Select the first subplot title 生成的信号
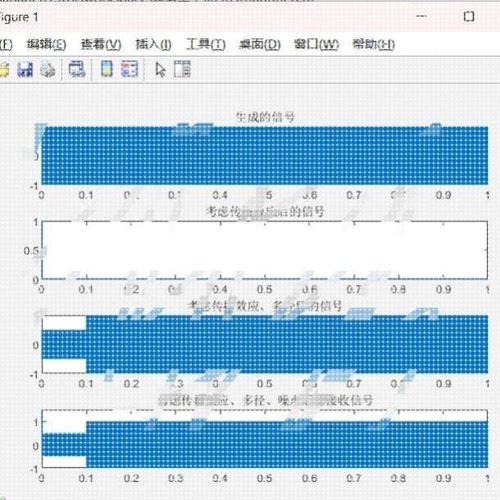Viewport: 500px width, 500px height. (266, 117)
